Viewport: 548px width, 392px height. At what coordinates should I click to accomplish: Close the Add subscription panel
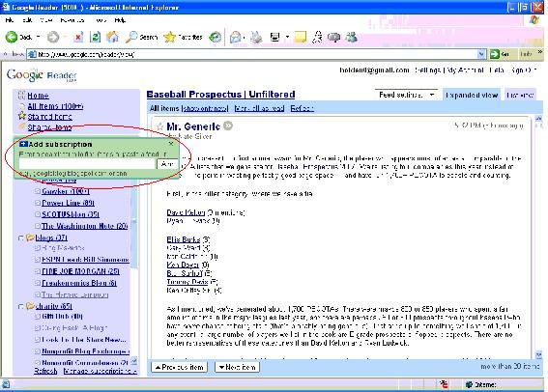[171, 144]
